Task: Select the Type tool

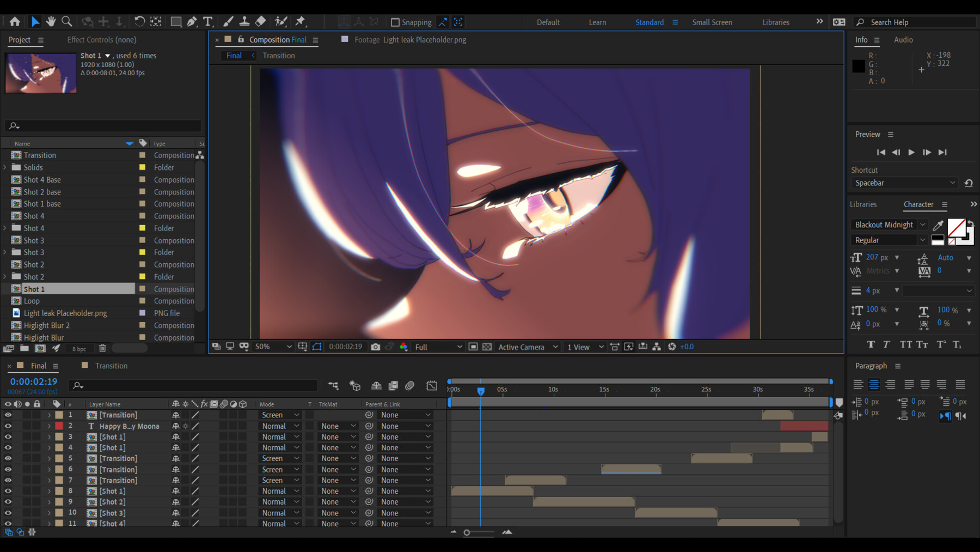Action: tap(207, 21)
